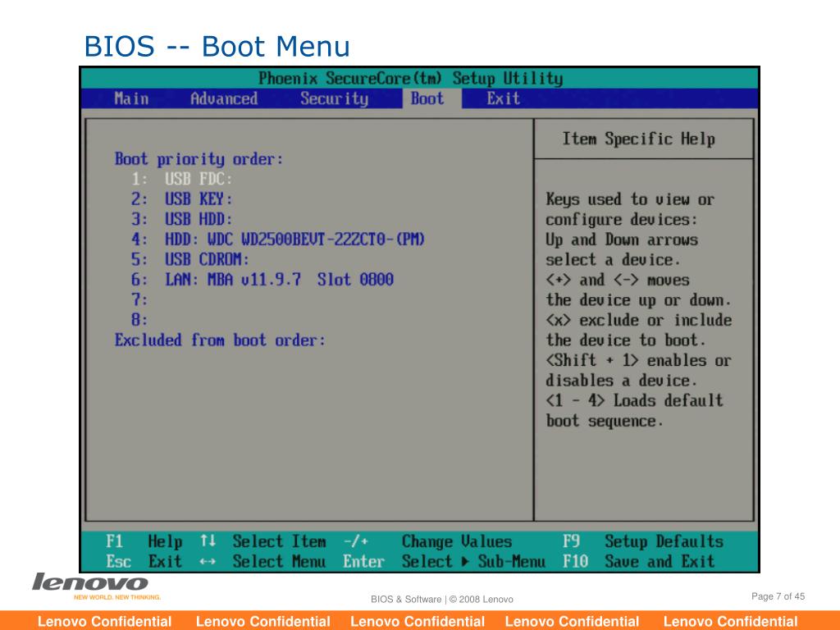
Task: Click help text 'boot sequence.'
Action: click(605, 421)
